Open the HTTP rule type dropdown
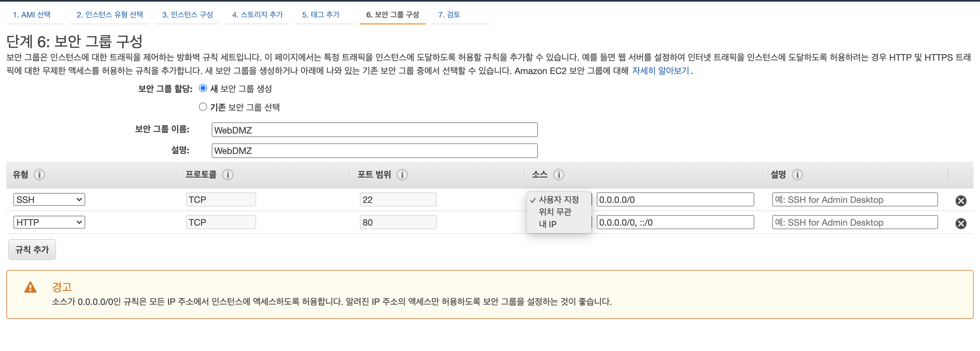 (49, 222)
